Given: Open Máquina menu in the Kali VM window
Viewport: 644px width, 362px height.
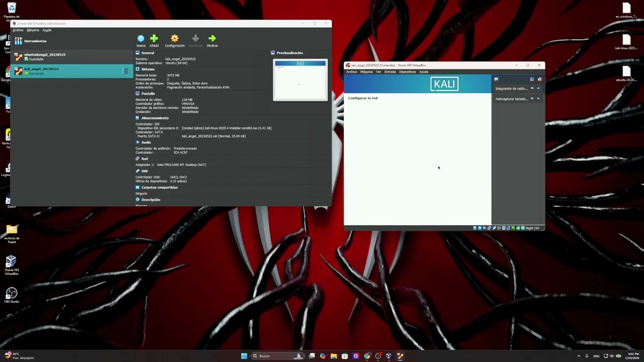Looking at the screenshot, I should click(x=366, y=72).
